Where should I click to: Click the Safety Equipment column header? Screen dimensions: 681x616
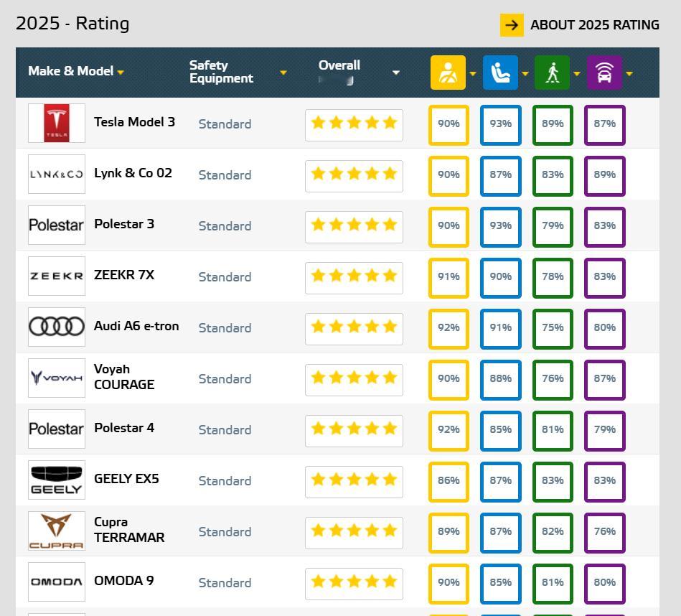pos(222,72)
